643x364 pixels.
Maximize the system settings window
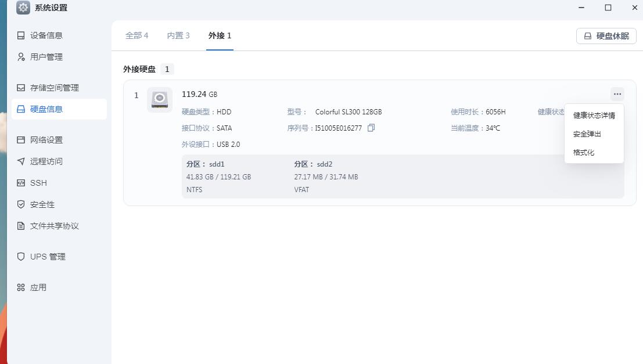point(608,8)
